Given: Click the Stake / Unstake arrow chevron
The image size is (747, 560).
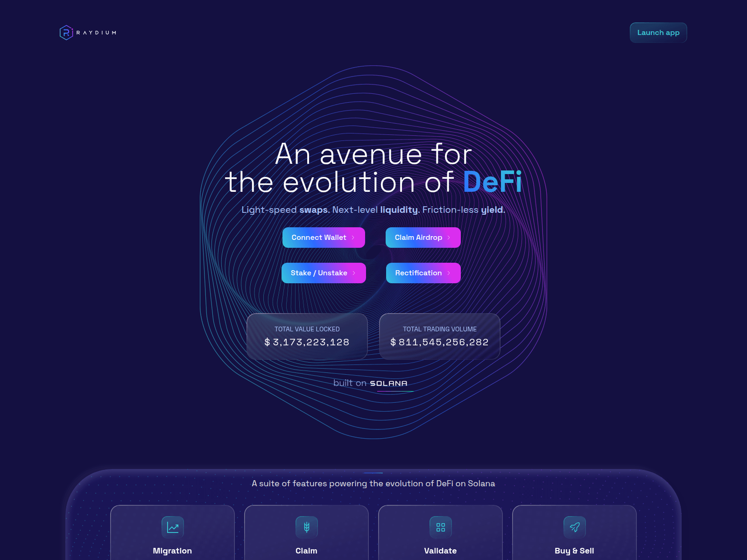Looking at the screenshot, I should tap(354, 273).
